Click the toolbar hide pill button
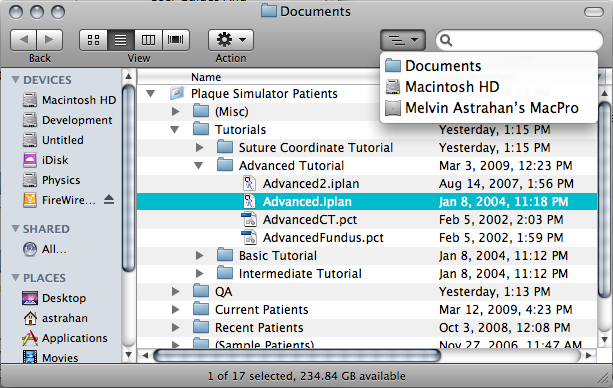The image size is (613, 388). click(x=594, y=12)
